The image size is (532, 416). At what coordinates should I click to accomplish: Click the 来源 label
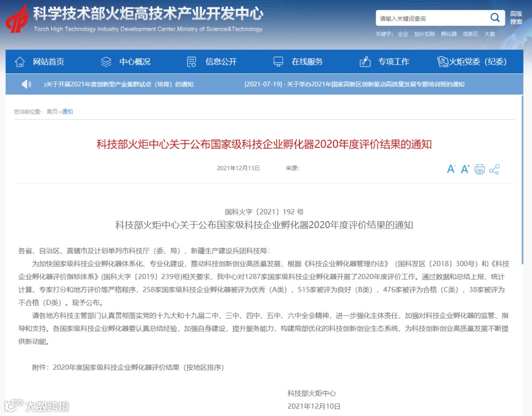pos(293,168)
